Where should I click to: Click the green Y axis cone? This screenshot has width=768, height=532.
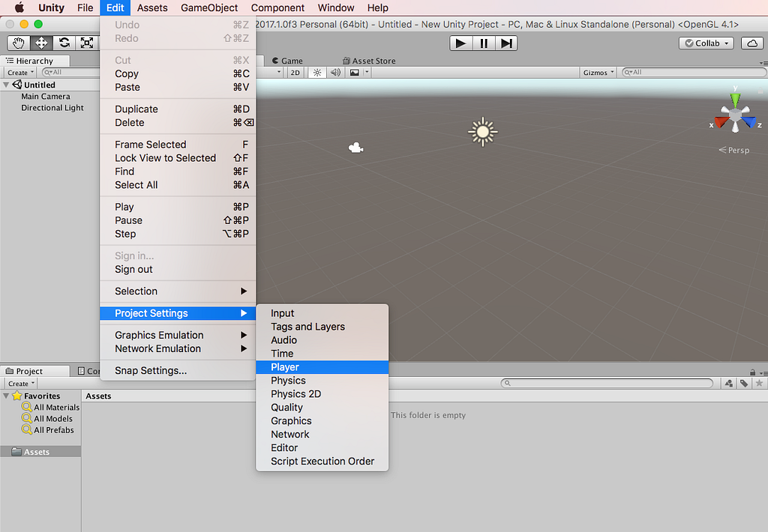pos(735,100)
